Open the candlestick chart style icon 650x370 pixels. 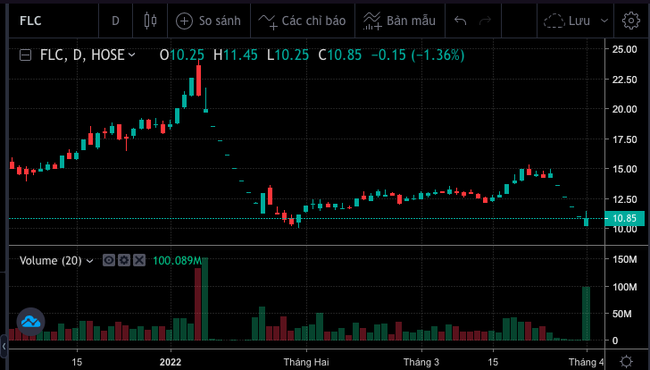[x=150, y=21]
